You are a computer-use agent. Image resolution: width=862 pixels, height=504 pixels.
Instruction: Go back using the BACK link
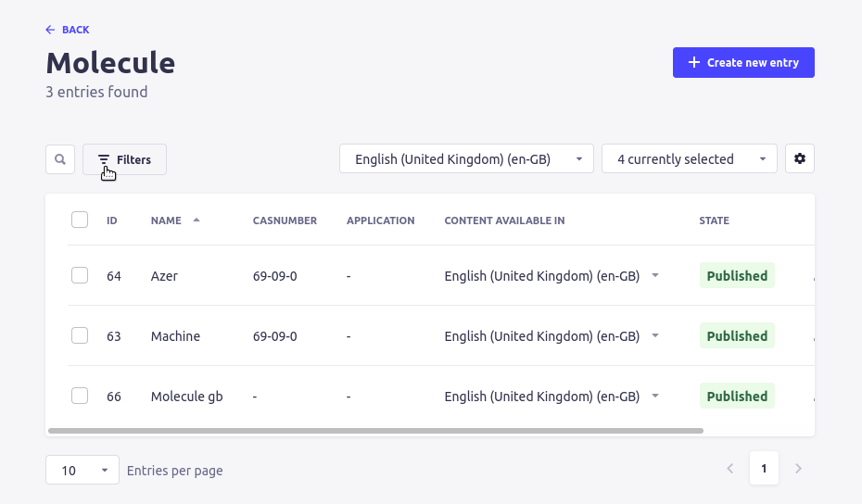pyautogui.click(x=68, y=30)
